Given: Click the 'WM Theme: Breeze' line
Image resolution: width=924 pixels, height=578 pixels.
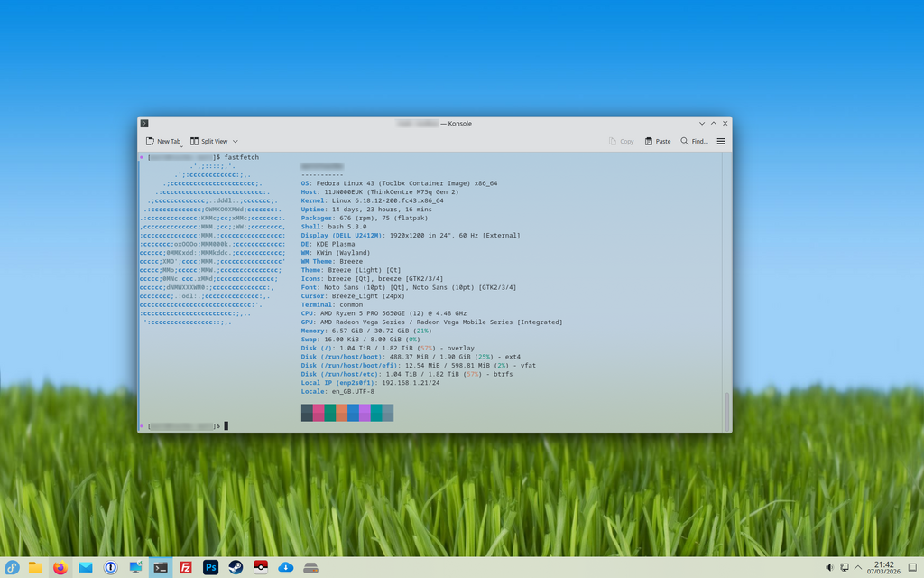Looking at the screenshot, I should (332, 261).
